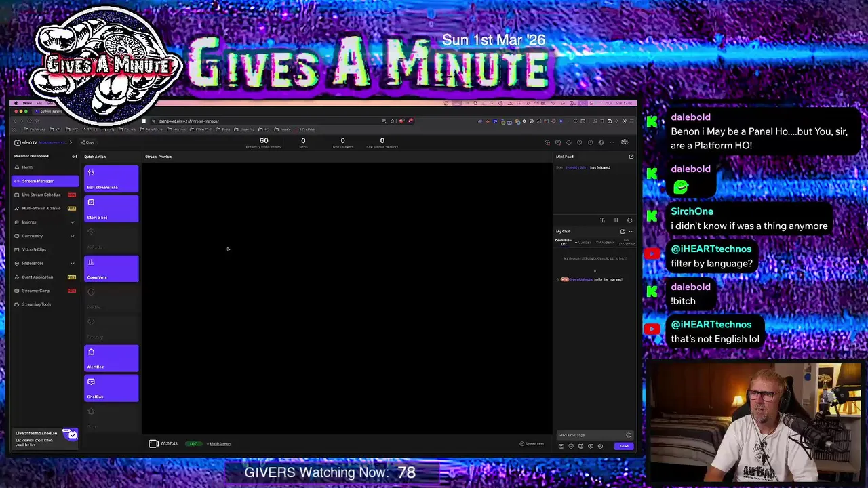Click the Copy channel link button
The height and width of the screenshot is (488, 868).
click(87, 142)
